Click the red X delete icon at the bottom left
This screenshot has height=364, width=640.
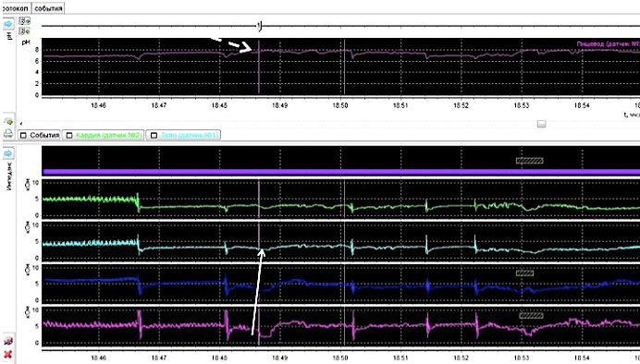click(x=7, y=354)
